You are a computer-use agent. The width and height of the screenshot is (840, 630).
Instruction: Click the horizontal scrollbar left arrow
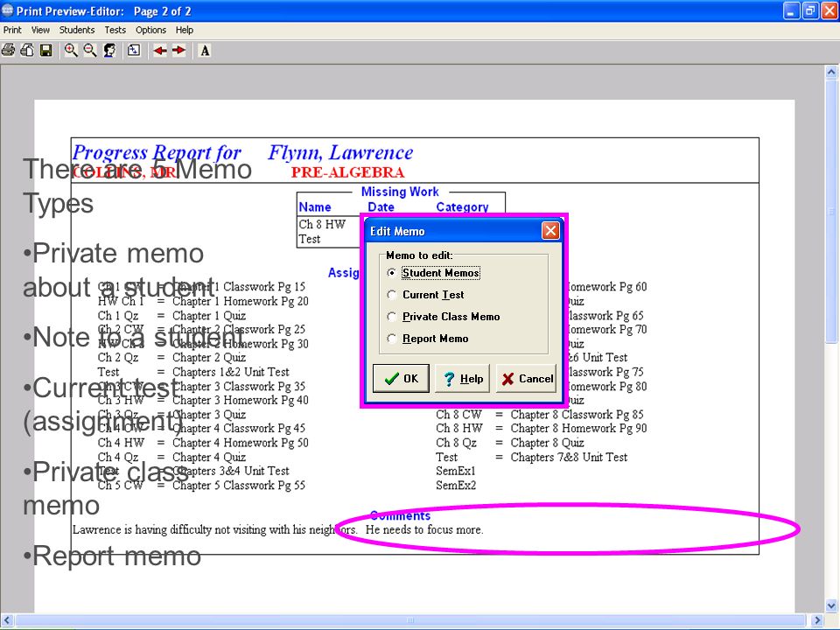pos(6,620)
